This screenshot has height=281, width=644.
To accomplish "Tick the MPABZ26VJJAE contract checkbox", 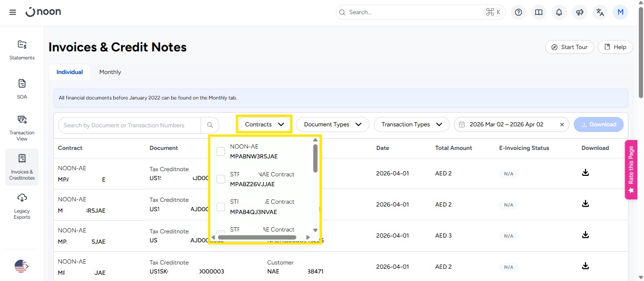I will 220,179.
